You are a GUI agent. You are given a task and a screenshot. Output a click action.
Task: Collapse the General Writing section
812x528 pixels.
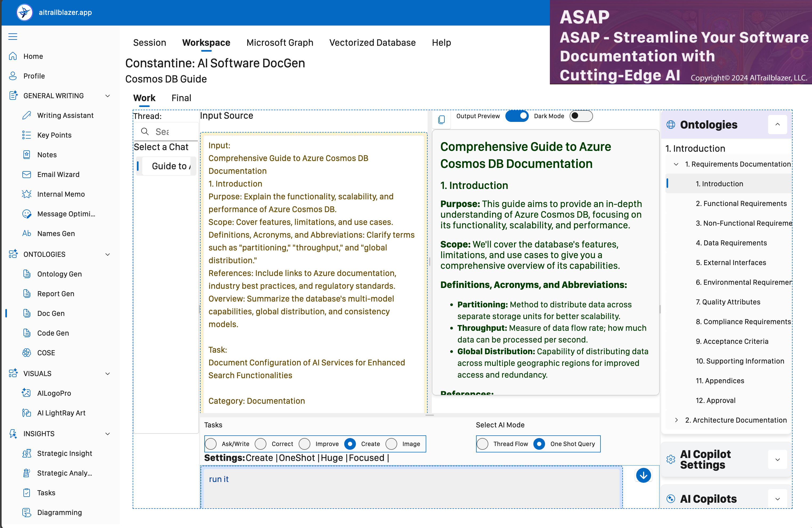[107, 96]
